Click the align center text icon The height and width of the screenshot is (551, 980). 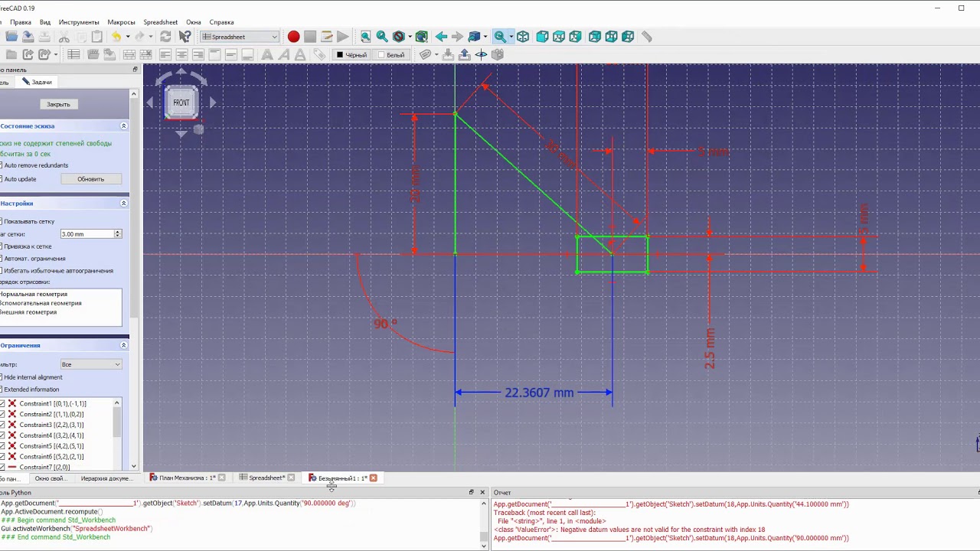(181, 54)
